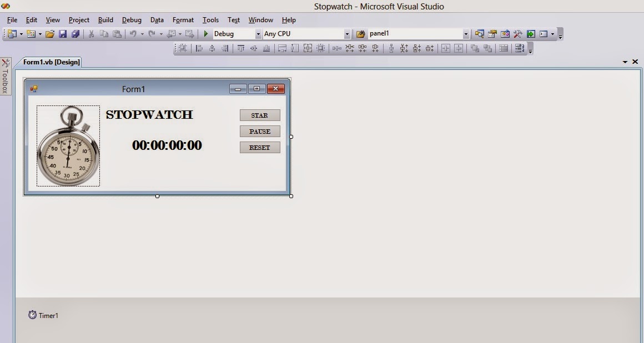The image size is (644, 343).
Task: Click the New Project toolbar icon
Action: [x=12, y=34]
